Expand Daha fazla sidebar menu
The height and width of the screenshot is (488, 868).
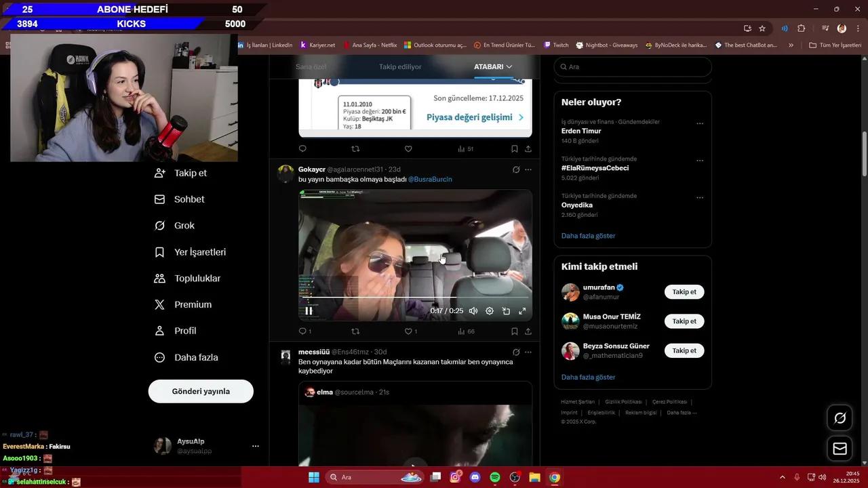click(x=186, y=357)
